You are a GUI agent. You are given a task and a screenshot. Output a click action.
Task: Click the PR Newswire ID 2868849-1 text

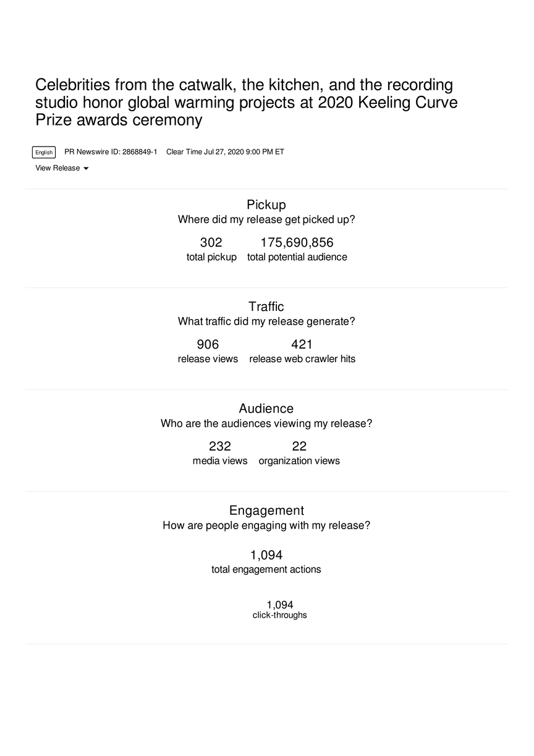point(111,152)
